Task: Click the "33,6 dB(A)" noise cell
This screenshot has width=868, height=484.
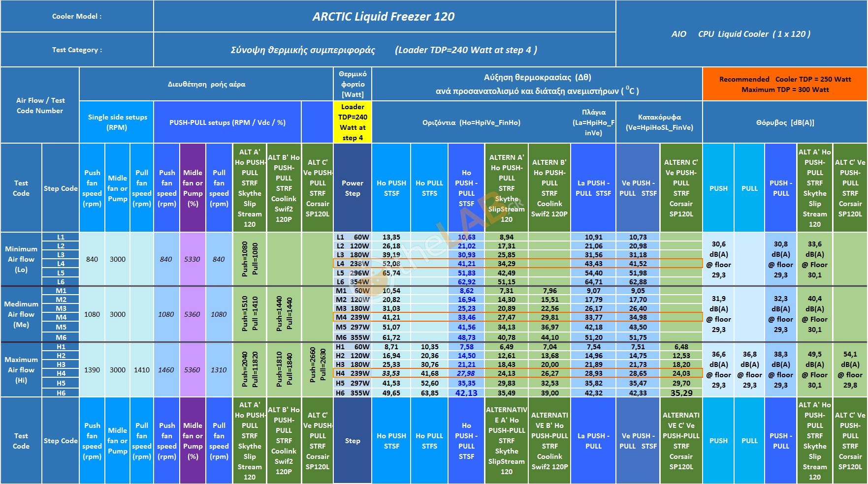Action: click(x=814, y=259)
